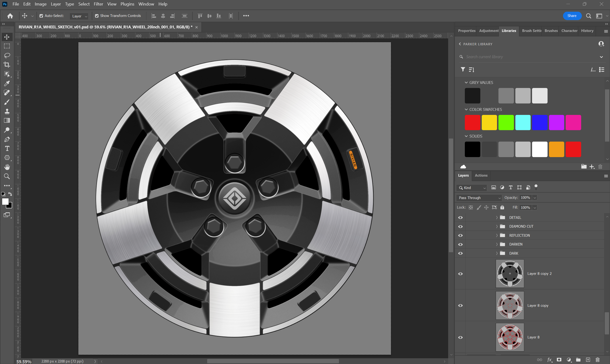The width and height of the screenshot is (610, 364).
Task: Open the Image menu
Action: pos(41,4)
